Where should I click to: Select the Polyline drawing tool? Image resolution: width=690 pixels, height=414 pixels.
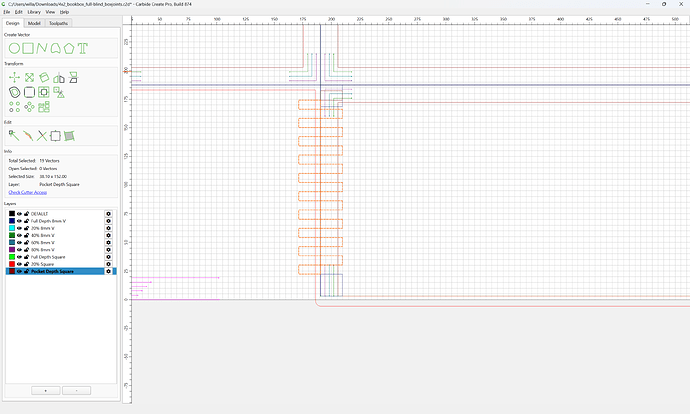(x=42, y=48)
